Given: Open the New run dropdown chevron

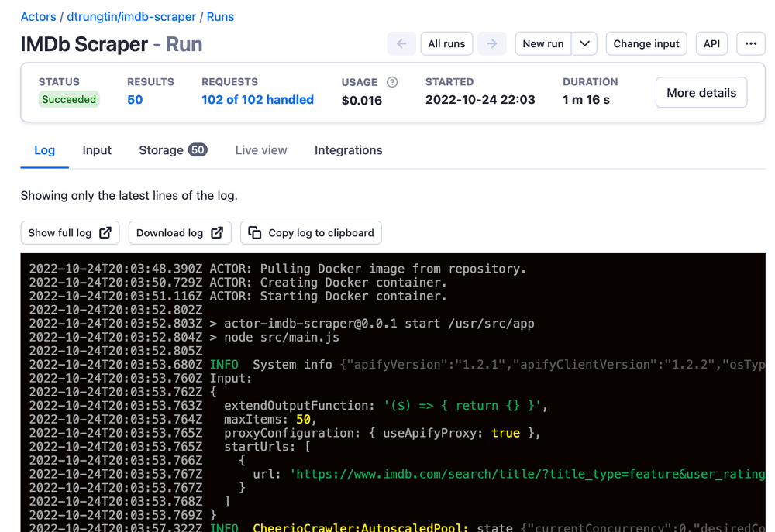Looking at the screenshot, I should point(585,43).
